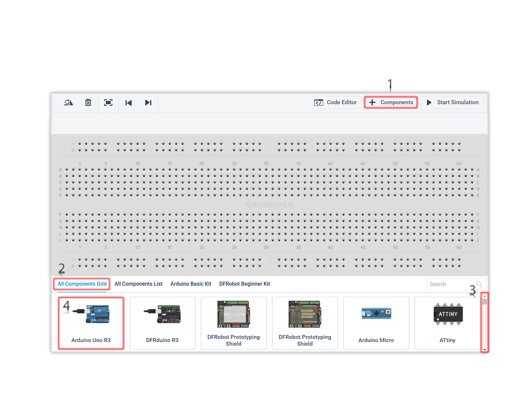
Task: Click the component Search field
Action: tap(450, 284)
